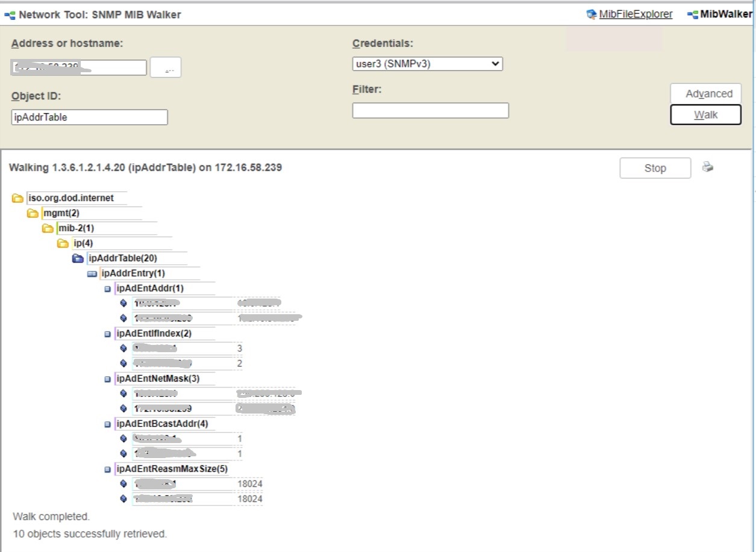This screenshot has height=552, width=756.
Task: Click the folder icon next to ip(4)
Action: tap(62, 243)
